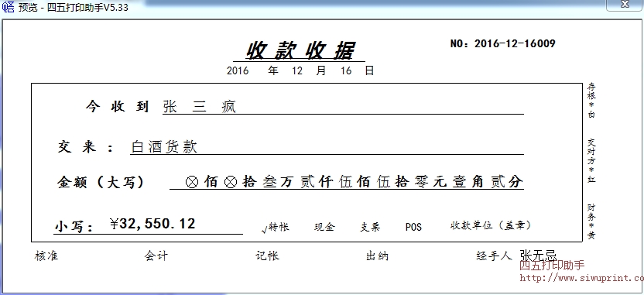Viewport: 644px width, 295px height.
Task: Click the POS payment option
Action: tap(413, 227)
